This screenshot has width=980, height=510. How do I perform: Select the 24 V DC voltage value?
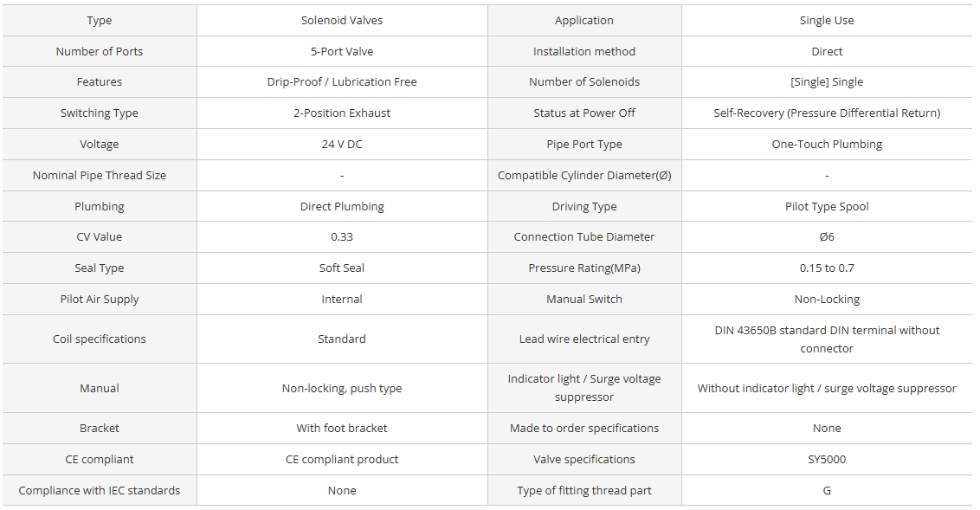coord(342,144)
